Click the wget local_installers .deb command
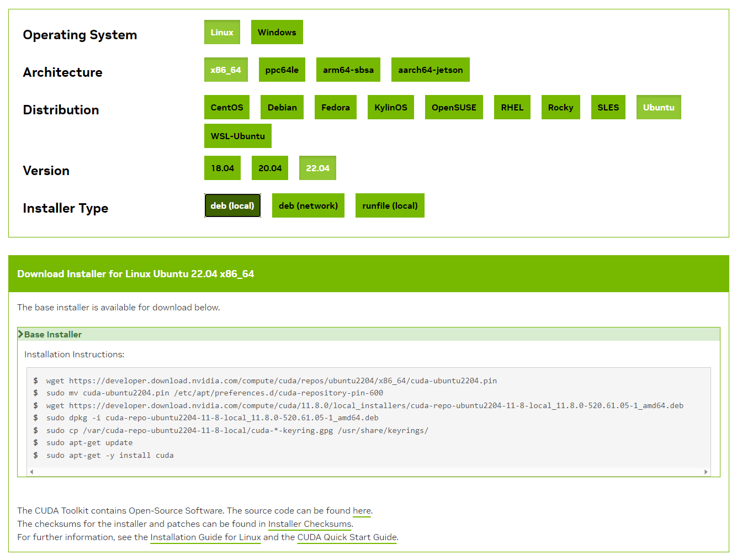The height and width of the screenshot is (560, 737). coord(365,405)
